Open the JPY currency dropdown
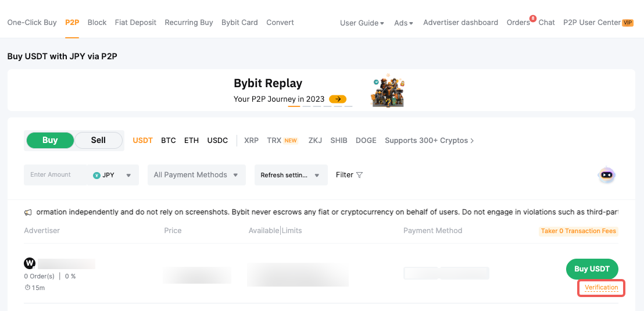This screenshot has height=311, width=644. coord(113,175)
